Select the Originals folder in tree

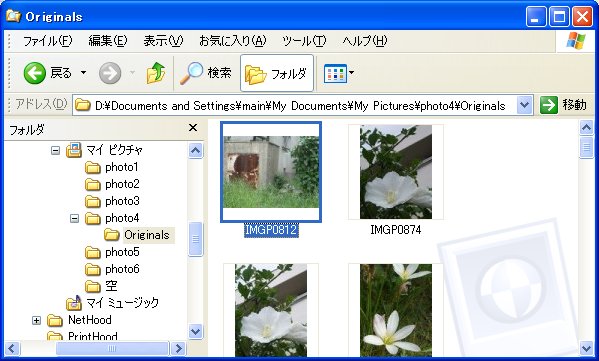pos(139,235)
